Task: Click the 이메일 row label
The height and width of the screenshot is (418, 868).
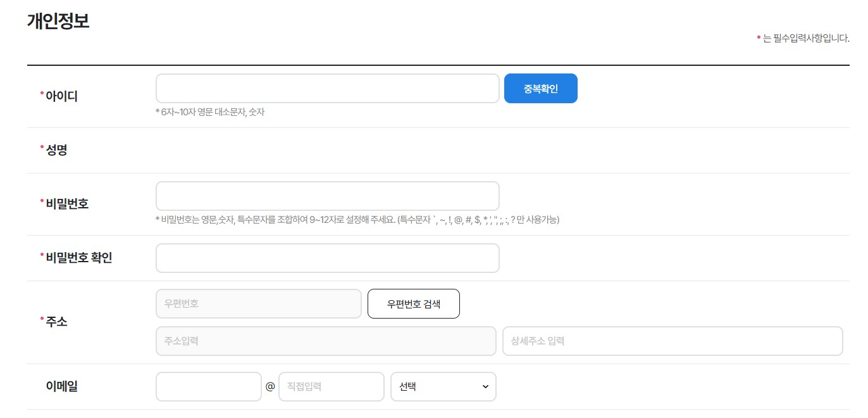Action: [x=61, y=386]
